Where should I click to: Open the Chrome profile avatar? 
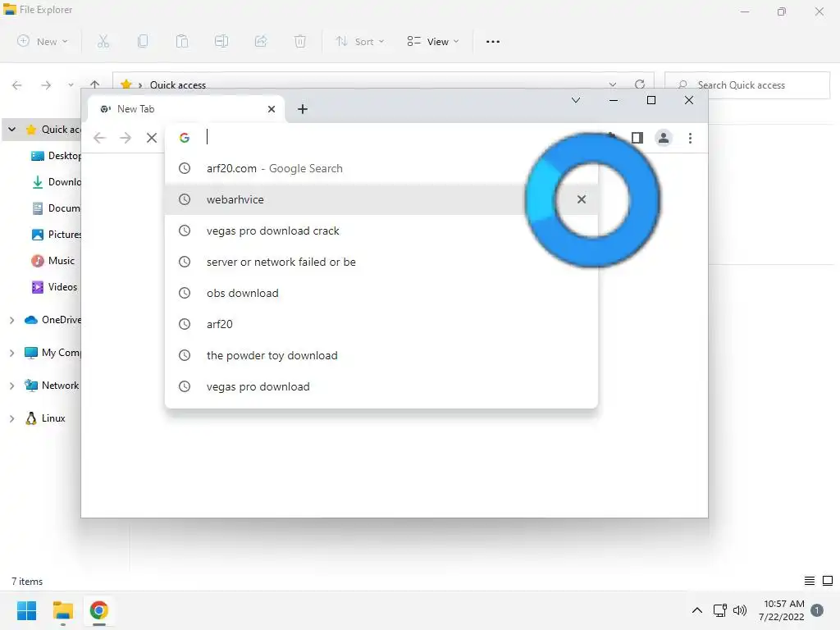click(x=663, y=138)
